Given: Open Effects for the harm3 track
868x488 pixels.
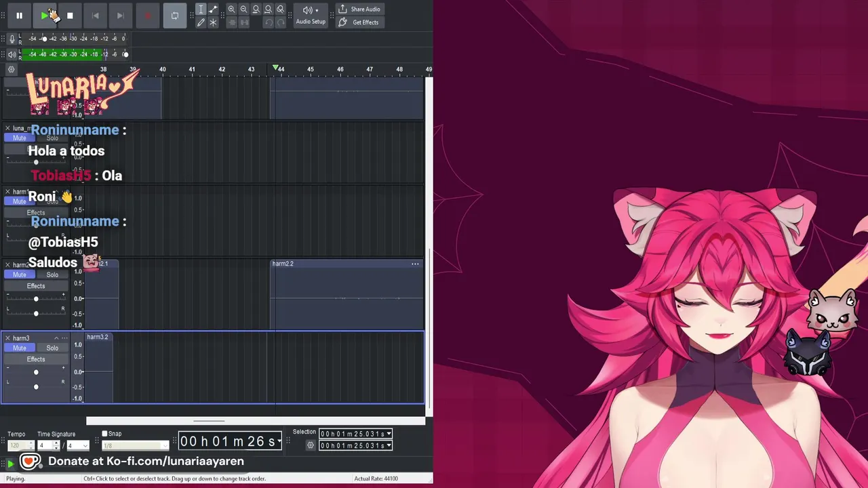Looking at the screenshot, I should 36,359.
